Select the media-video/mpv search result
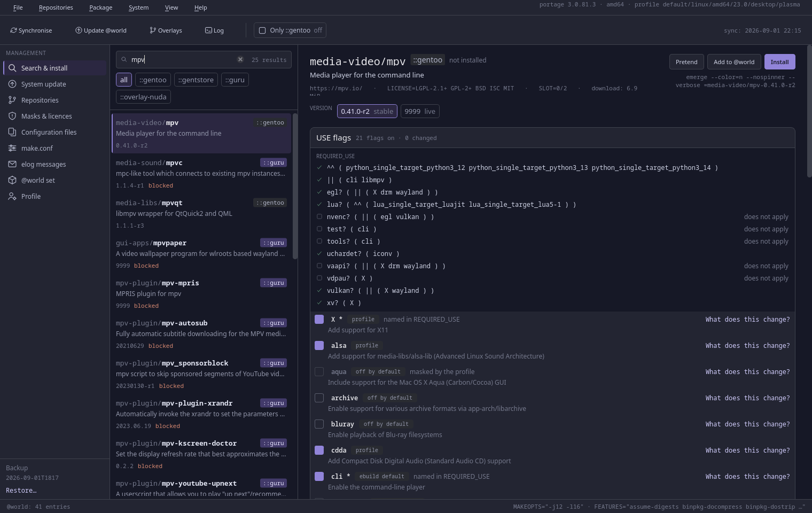The height and width of the screenshot is (513, 812). point(201,134)
